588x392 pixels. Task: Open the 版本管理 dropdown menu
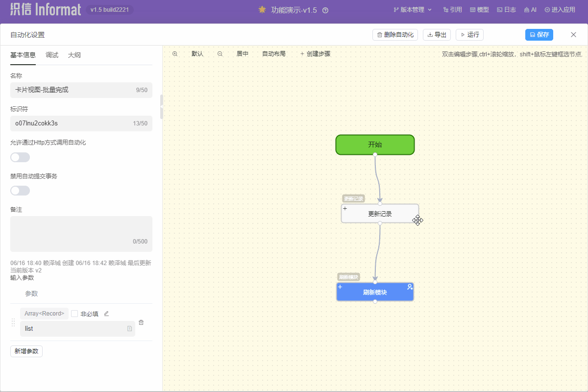[x=413, y=10]
